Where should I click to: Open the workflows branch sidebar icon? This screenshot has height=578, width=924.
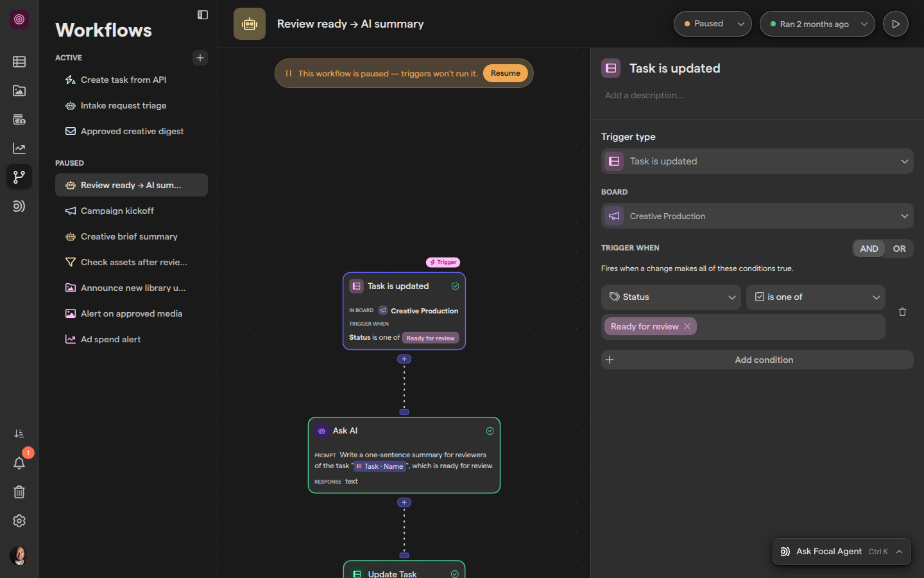pyautogui.click(x=19, y=177)
